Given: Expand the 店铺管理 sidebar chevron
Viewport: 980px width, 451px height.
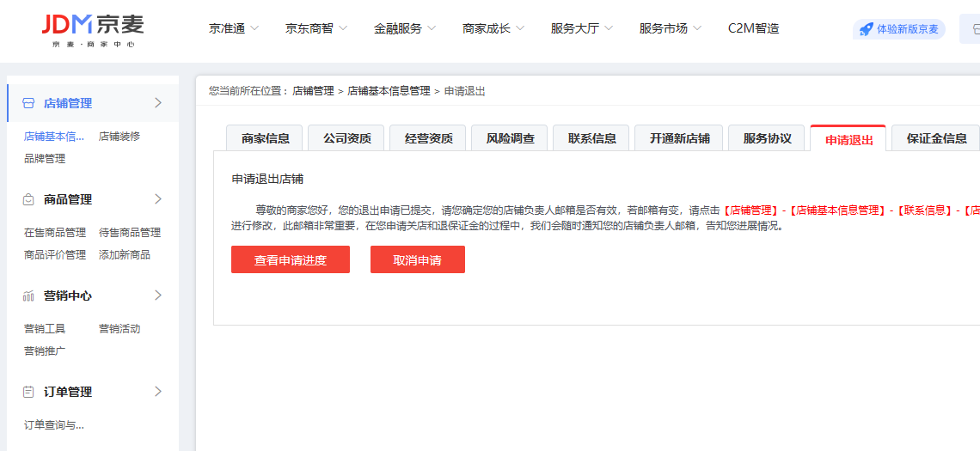Looking at the screenshot, I should tap(158, 103).
